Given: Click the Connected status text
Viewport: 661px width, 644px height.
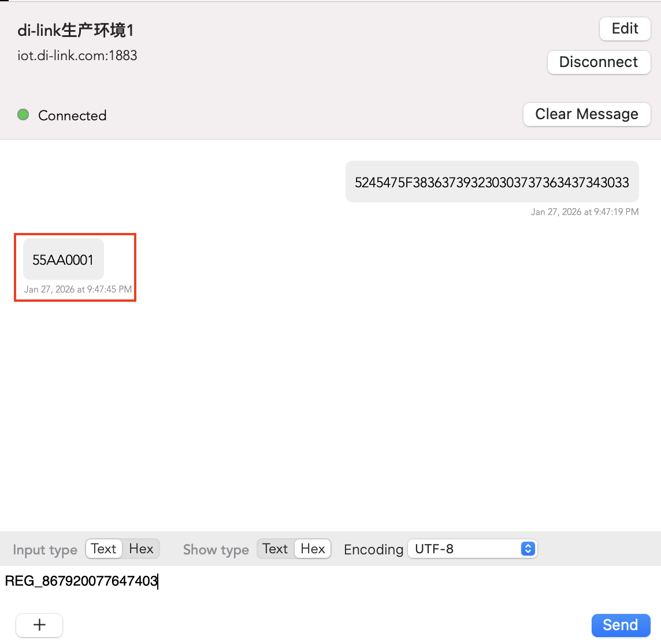Looking at the screenshot, I should coord(72,116).
